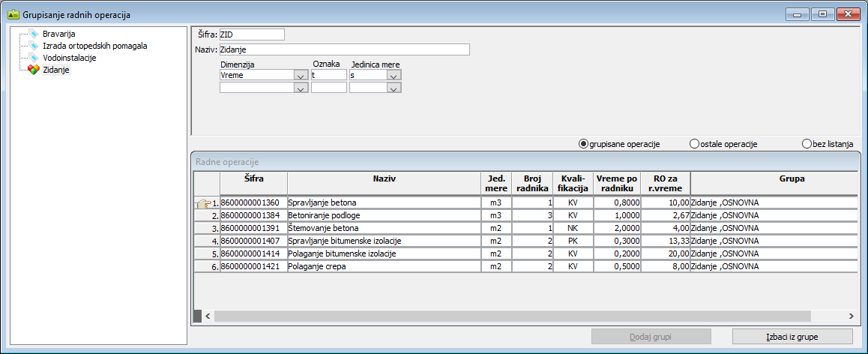The image size is (868, 354).
Task: Open the Dimenzija dropdown showing Vreme
Action: (300, 76)
